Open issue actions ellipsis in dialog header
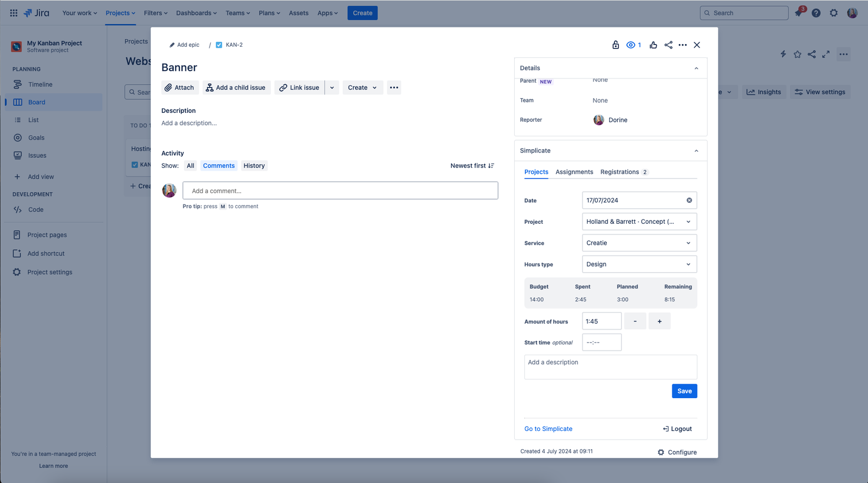The width and height of the screenshot is (868, 483). [682, 45]
